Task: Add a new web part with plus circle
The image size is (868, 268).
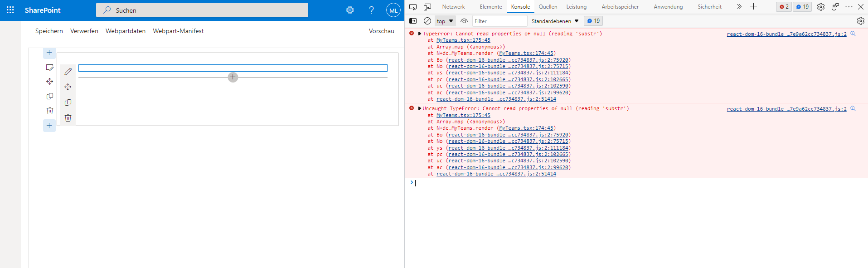Action: 233,77
